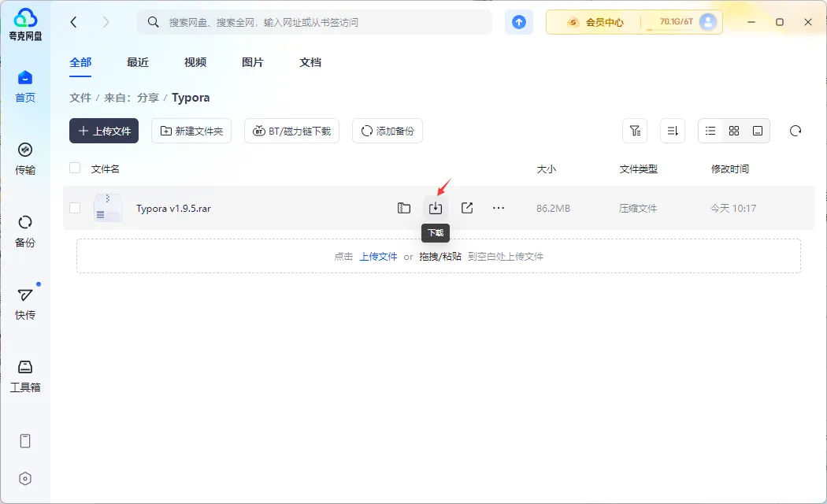827x504 pixels.
Task: Minimize the window
Action: [x=751, y=21]
